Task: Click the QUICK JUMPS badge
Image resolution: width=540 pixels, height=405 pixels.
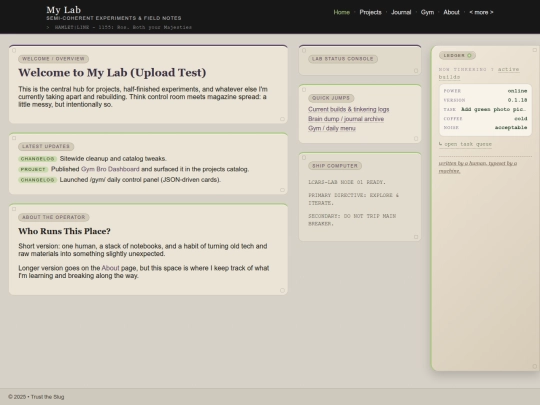Action: [x=331, y=98]
